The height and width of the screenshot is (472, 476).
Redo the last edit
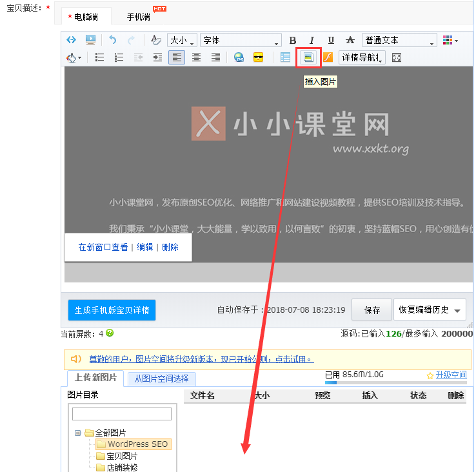tap(131, 40)
